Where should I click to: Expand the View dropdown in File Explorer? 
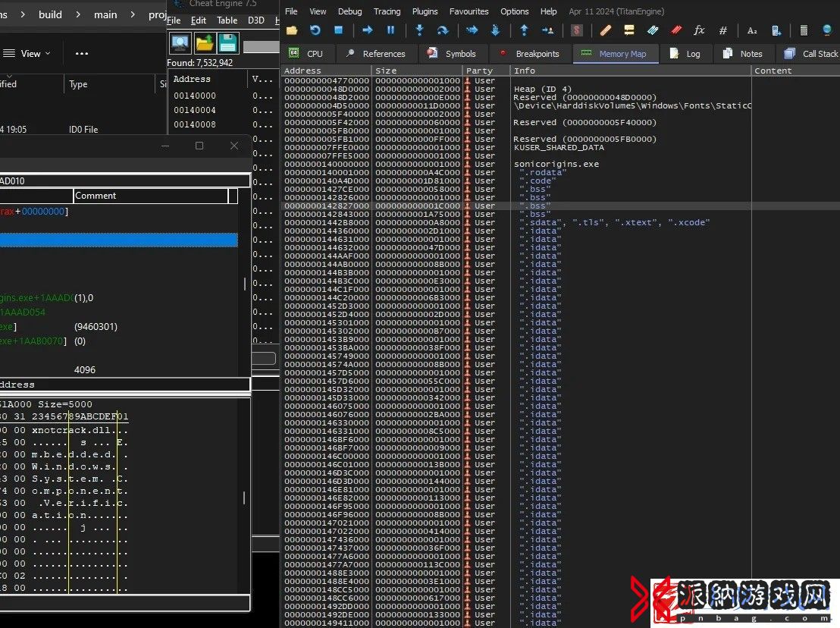(27, 54)
